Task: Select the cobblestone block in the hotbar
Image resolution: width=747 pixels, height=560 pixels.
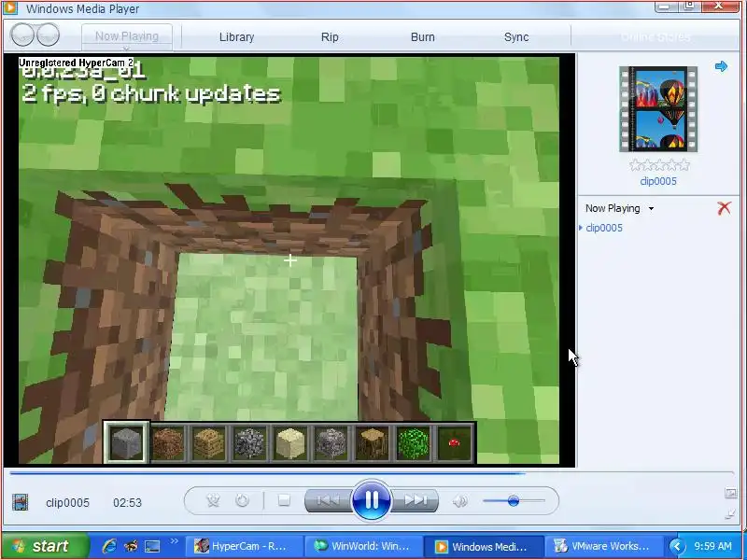Action: point(249,442)
